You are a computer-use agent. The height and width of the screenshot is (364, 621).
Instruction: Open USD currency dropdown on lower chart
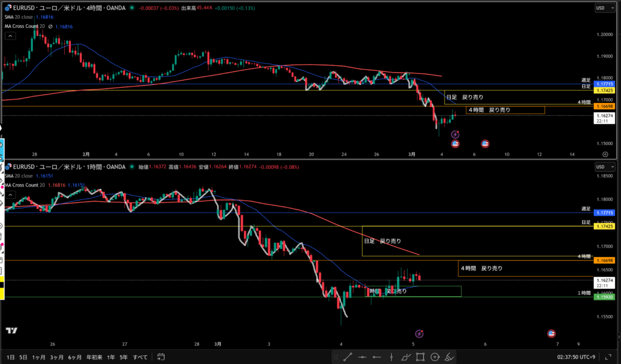[x=604, y=167]
